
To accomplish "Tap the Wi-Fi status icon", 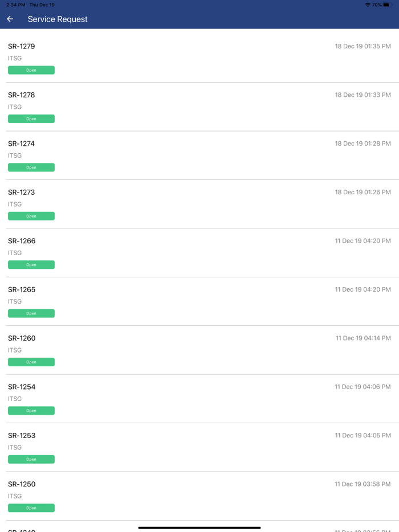I will pyautogui.click(x=368, y=5).
